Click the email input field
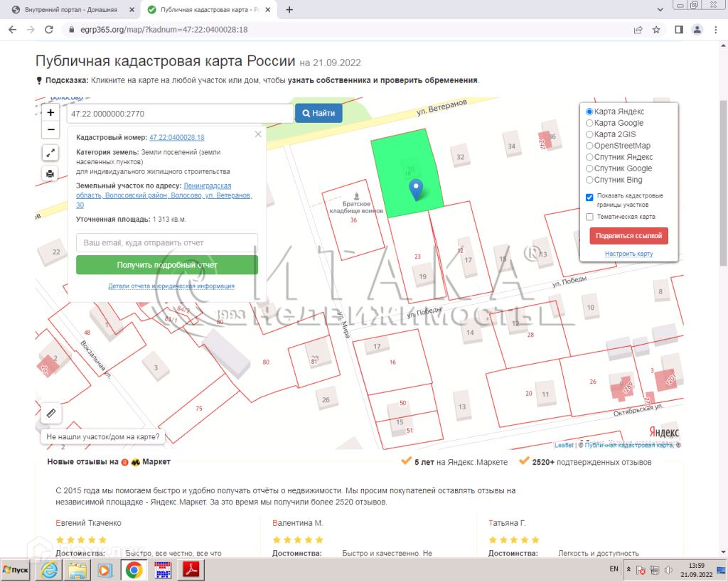The height and width of the screenshot is (582, 728). (166, 243)
